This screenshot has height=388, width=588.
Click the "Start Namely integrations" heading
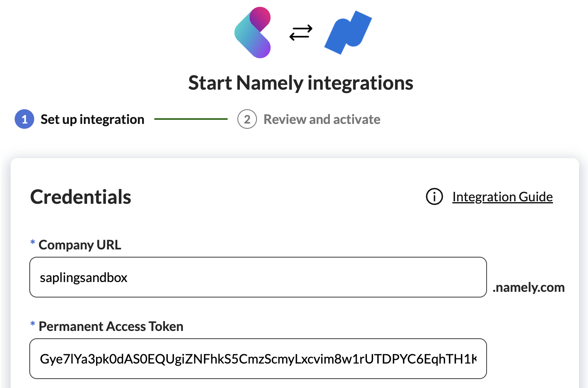click(x=301, y=83)
